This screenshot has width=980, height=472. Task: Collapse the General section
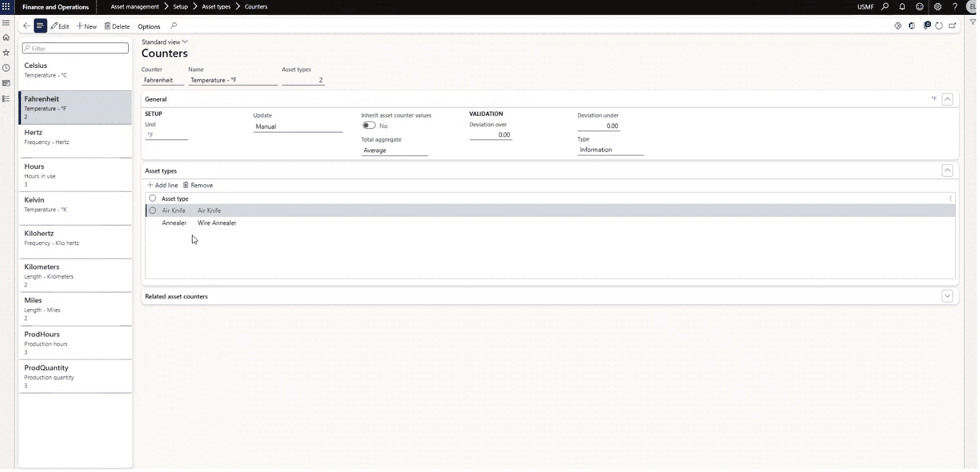click(x=947, y=99)
